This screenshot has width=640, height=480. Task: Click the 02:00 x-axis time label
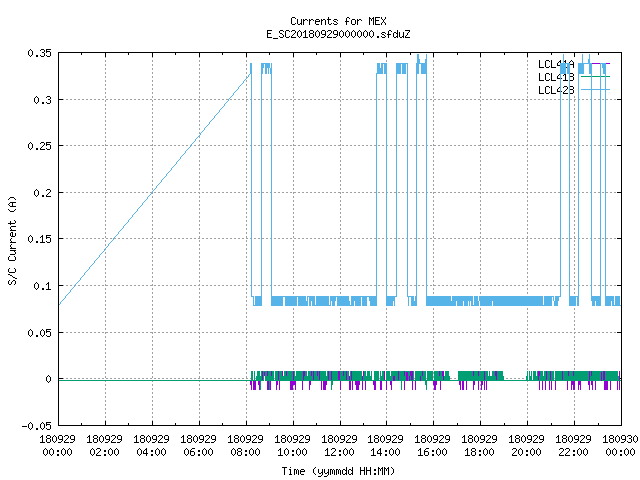point(104,452)
